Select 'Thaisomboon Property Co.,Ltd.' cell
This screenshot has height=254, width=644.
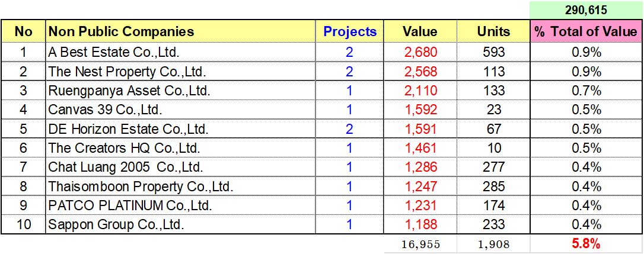tap(140, 187)
